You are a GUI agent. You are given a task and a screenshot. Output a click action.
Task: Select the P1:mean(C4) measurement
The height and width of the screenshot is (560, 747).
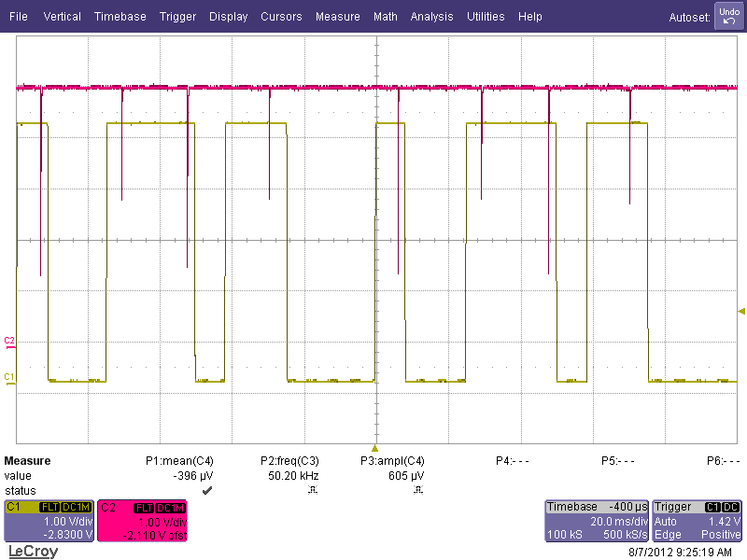coord(179,461)
